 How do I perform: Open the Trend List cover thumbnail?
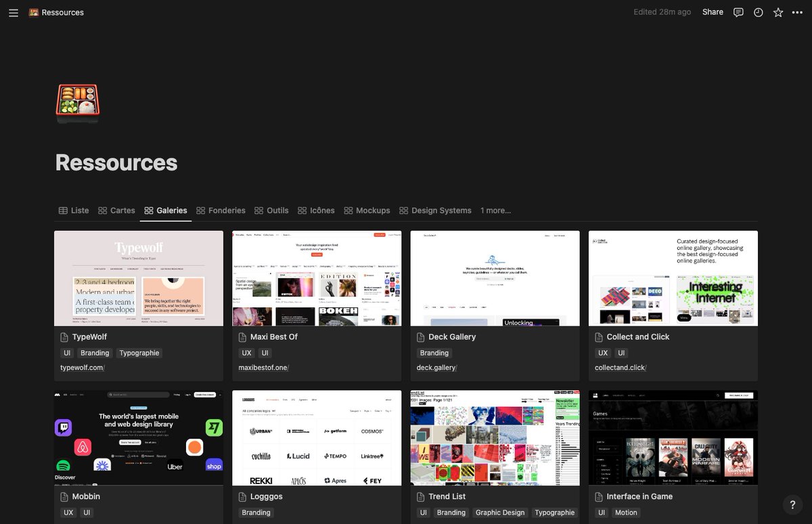click(x=495, y=438)
